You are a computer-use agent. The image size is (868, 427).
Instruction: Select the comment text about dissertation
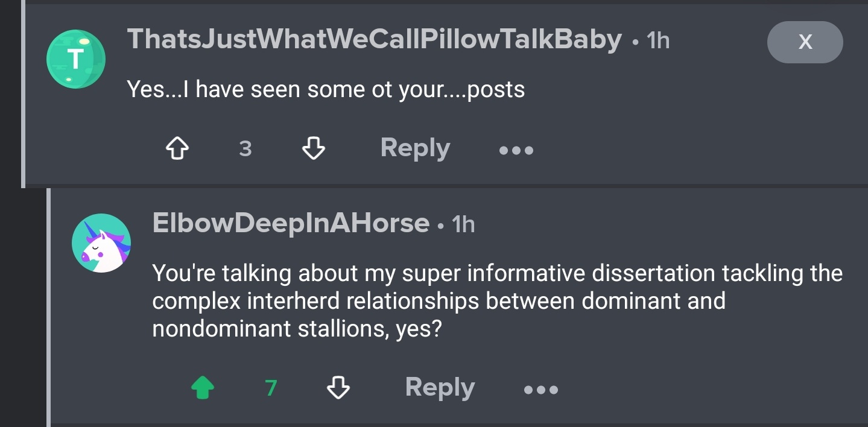point(497,301)
